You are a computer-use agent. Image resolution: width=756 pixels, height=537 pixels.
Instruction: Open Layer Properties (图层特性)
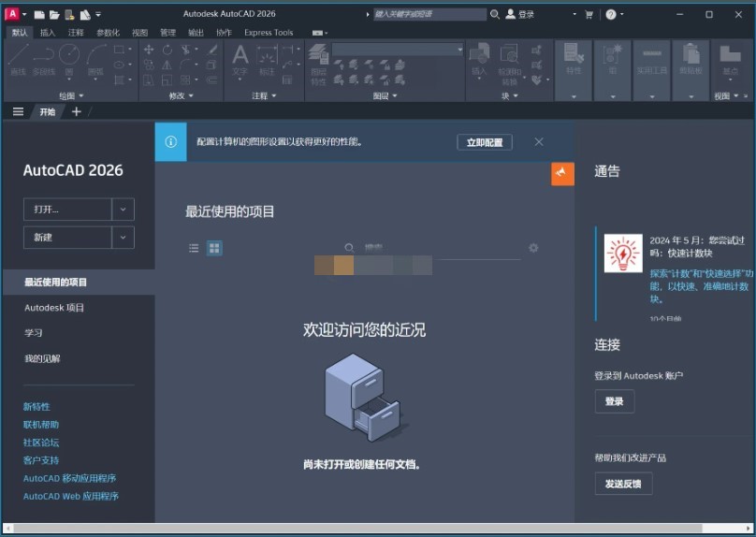point(318,65)
